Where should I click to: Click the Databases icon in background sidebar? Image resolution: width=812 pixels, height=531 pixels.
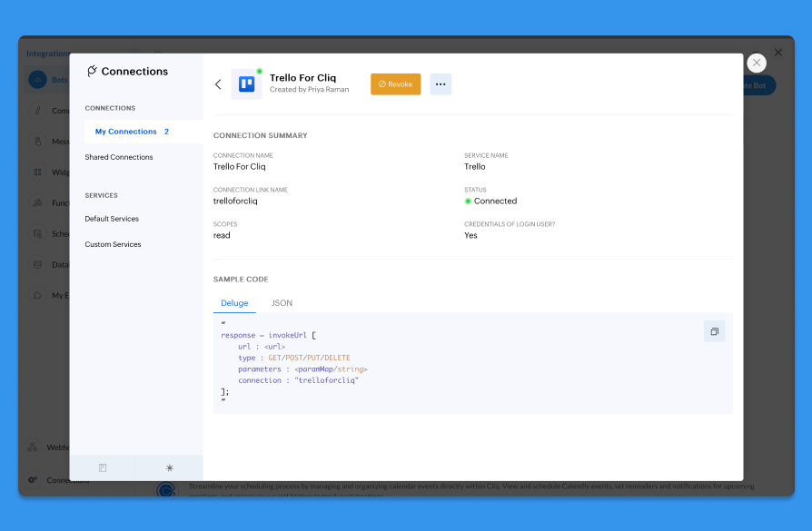click(x=38, y=264)
